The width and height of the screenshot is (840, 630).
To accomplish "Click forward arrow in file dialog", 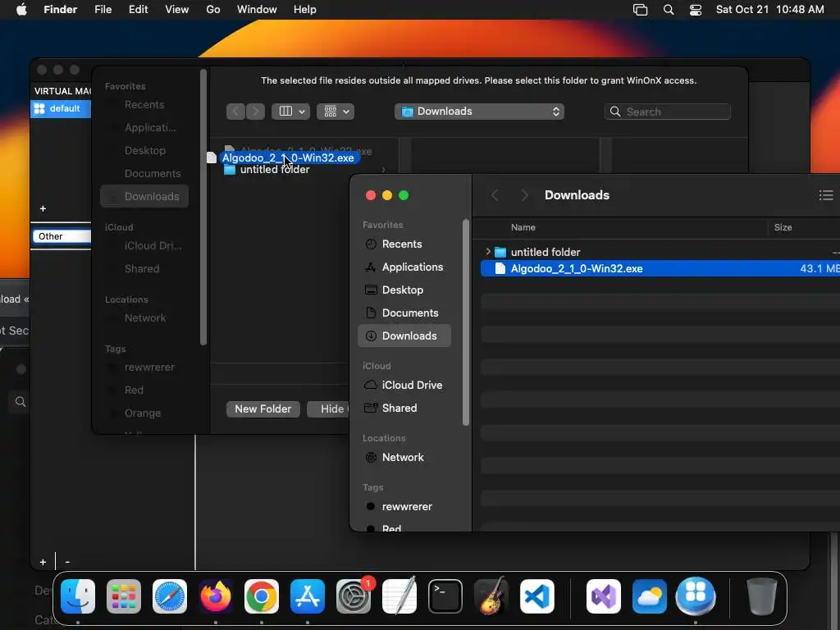I will click(x=256, y=112).
